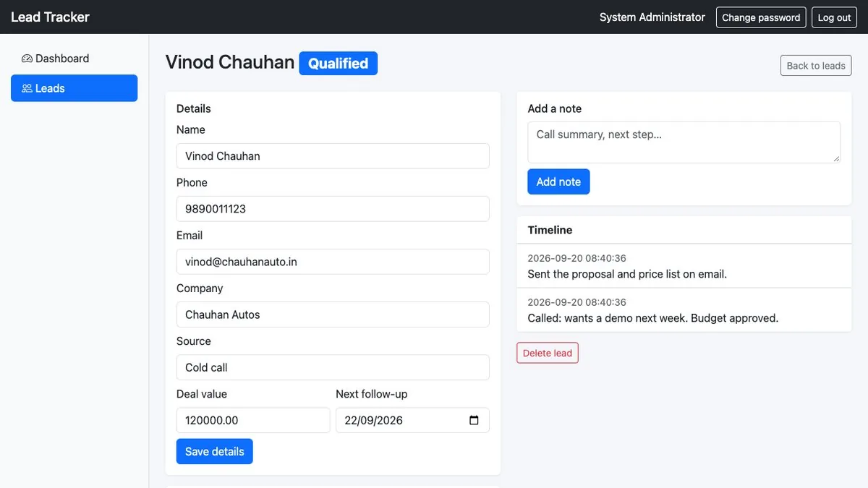The image size is (868, 488).
Task: Focus the Phone field 9890011123
Action: (x=333, y=208)
